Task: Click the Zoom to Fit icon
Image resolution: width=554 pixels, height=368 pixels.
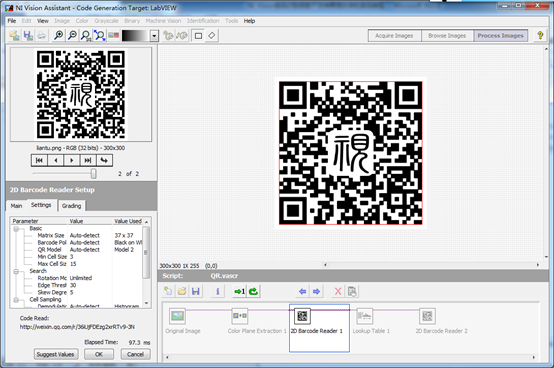Action: [100, 35]
